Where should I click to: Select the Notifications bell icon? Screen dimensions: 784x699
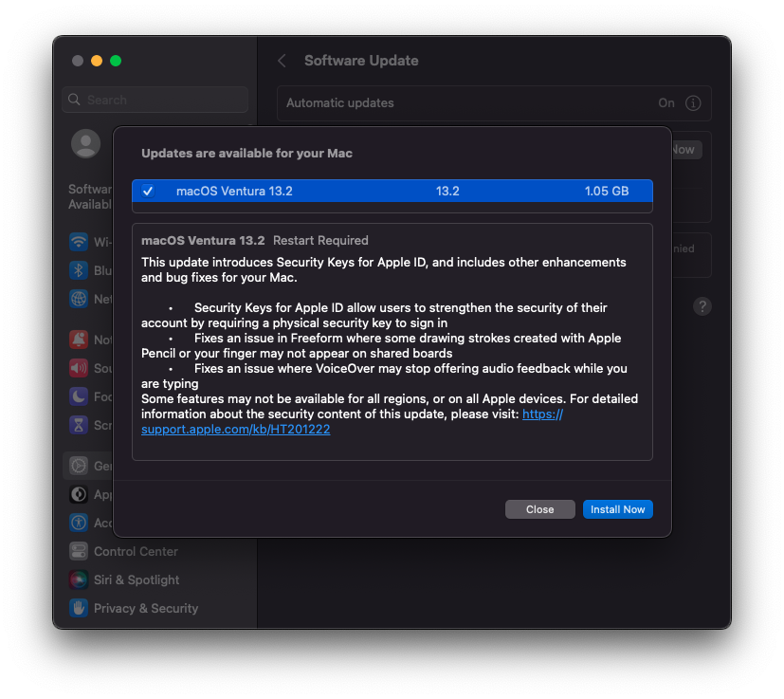(79, 340)
